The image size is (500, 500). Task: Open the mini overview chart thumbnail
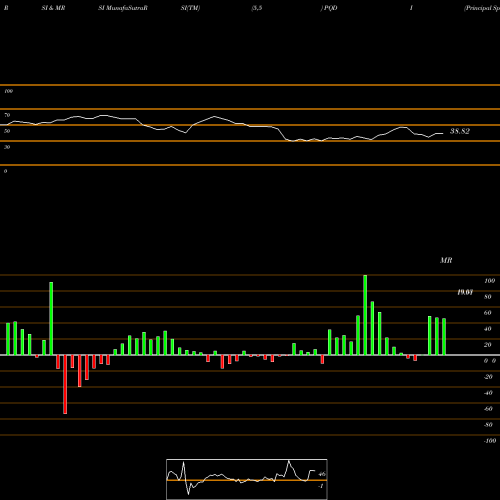[247, 479]
